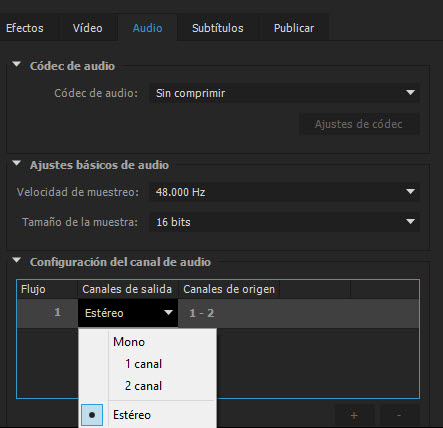
Task: Open the Vídeo tab
Action: click(88, 28)
